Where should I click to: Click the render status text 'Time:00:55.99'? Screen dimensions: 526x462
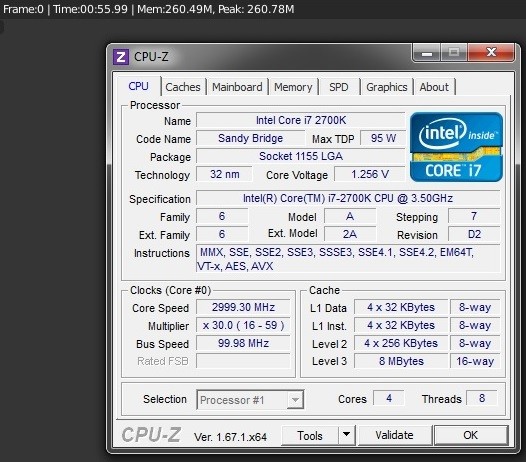click(91, 9)
